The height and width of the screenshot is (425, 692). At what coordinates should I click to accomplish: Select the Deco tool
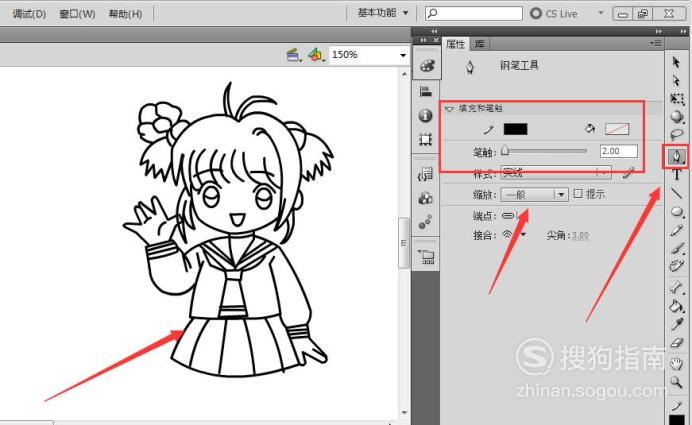(677, 266)
